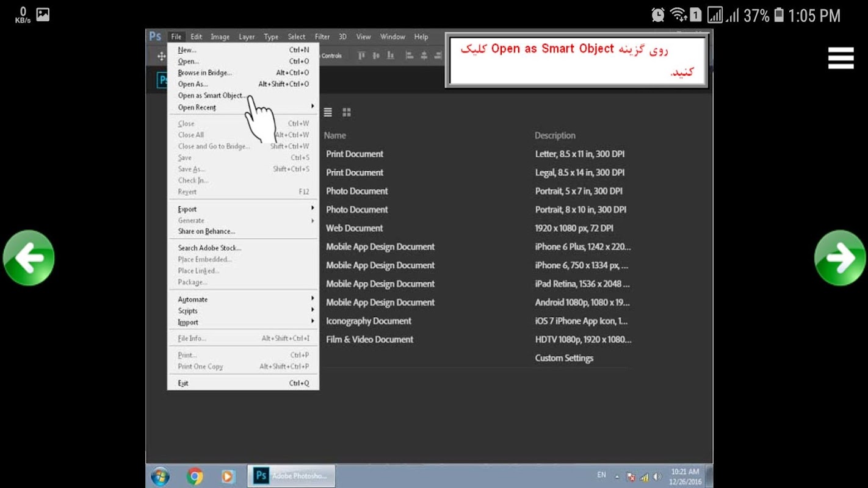Open the Window menu
868x488 pixels.
pyautogui.click(x=392, y=37)
